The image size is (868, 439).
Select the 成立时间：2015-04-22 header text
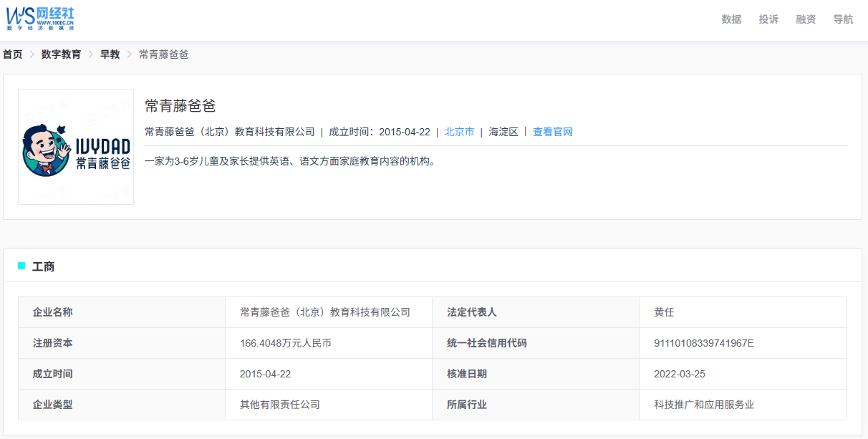click(x=380, y=132)
